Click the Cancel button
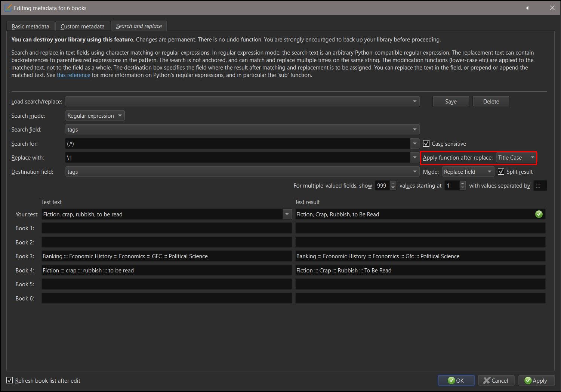Screen dimensions: 561x392 (496, 380)
